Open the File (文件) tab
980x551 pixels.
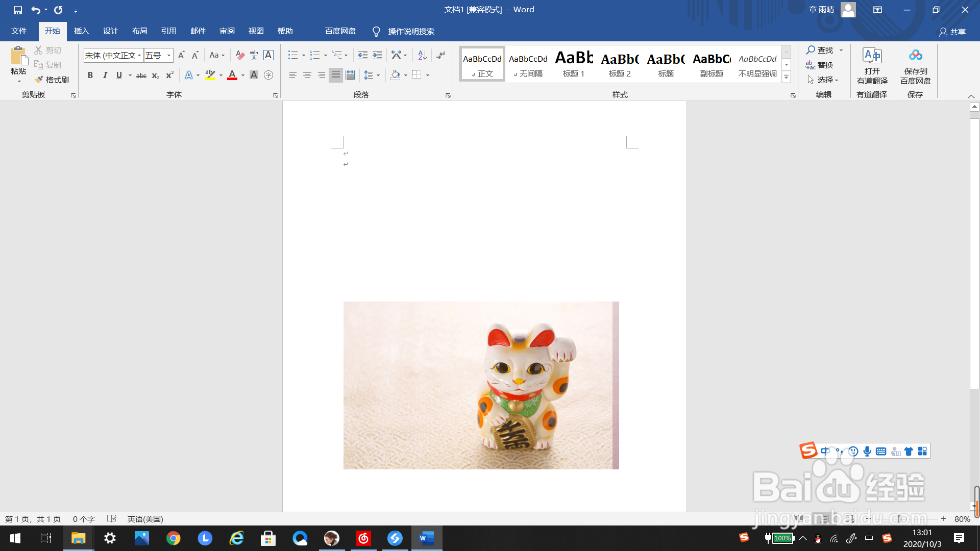(x=19, y=31)
